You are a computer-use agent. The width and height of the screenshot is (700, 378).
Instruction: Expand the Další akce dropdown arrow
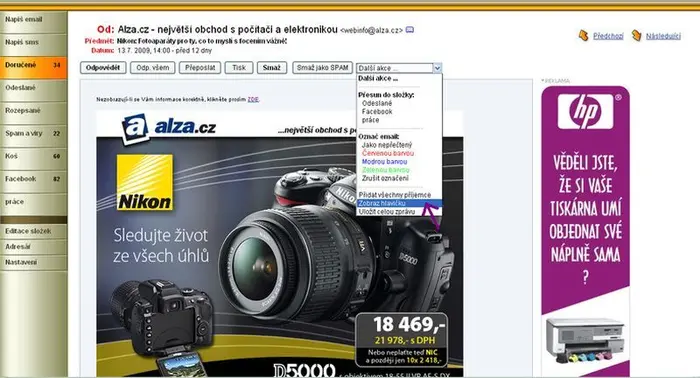point(438,68)
